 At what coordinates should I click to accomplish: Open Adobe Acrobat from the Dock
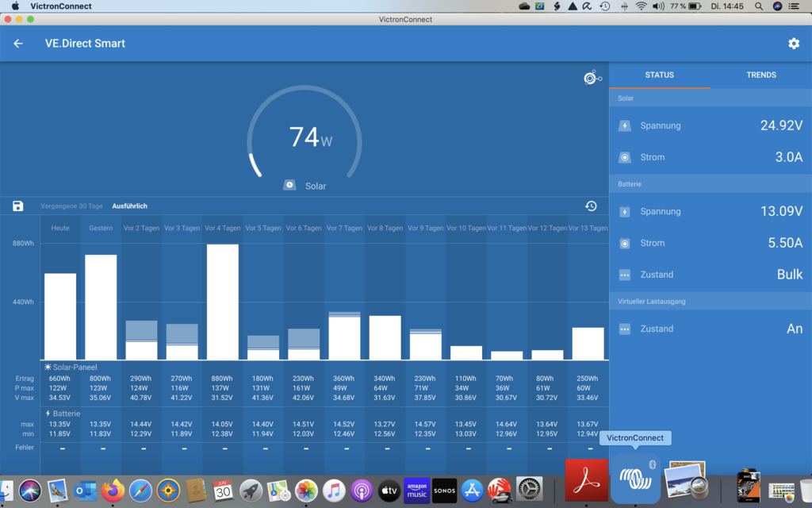pos(586,480)
